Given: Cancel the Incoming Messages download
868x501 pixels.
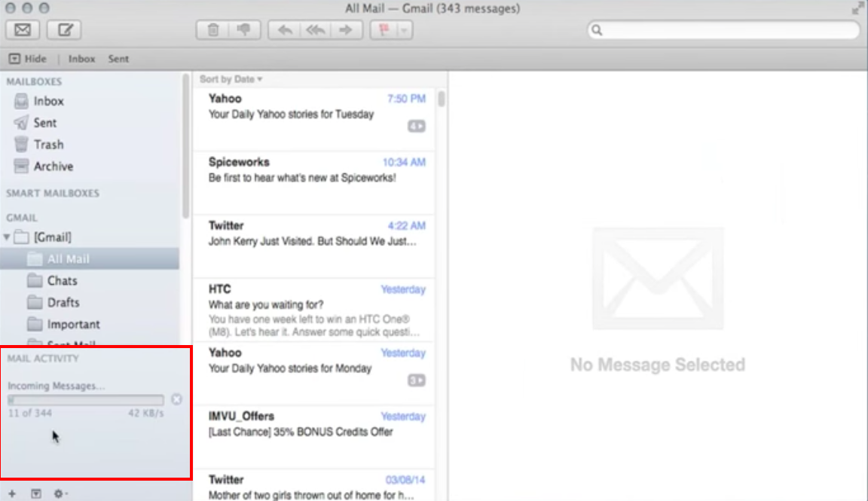Looking at the screenshot, I should tap(176, 399).
